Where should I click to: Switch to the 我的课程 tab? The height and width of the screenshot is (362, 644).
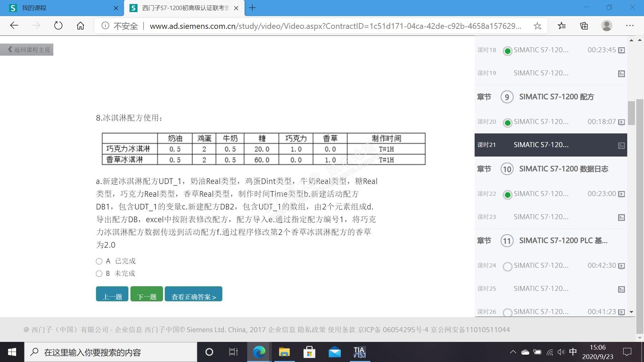coord(60,8)
